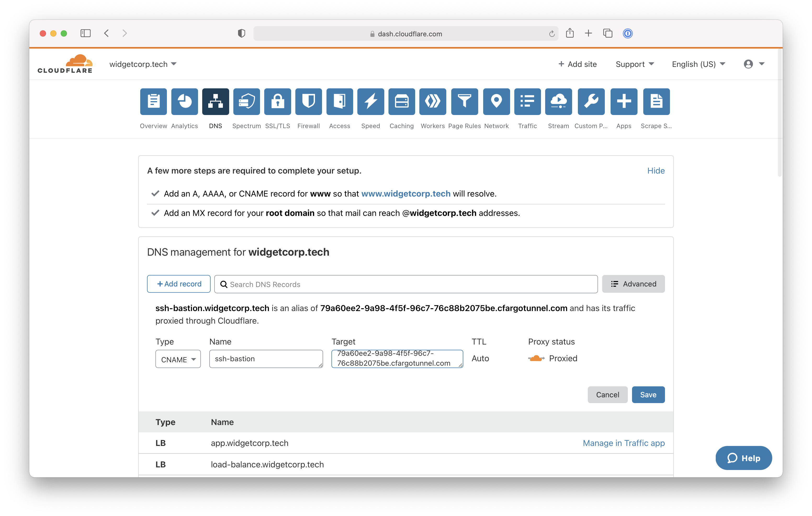This screenshot has height=516, width=812.
Task: Open the Caching drive icon
Action: (x=402, y=101)
